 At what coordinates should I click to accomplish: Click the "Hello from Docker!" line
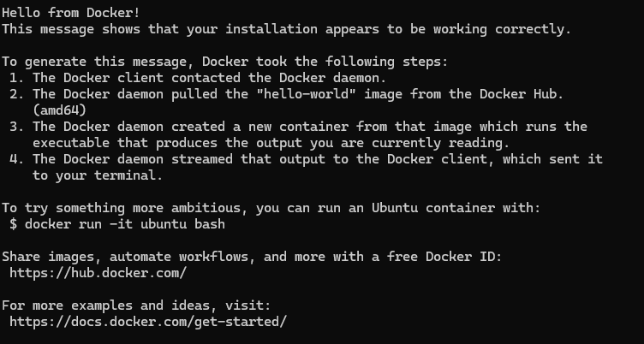pyautogui.click(x=71, y=13)
